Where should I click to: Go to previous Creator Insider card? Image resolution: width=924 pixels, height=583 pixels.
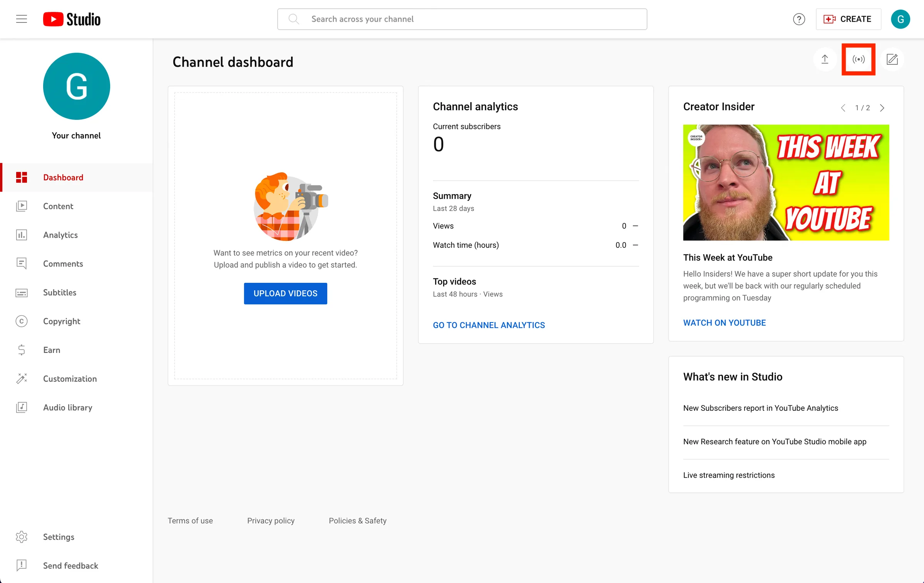pyautogui.click(x=843, y=108)
